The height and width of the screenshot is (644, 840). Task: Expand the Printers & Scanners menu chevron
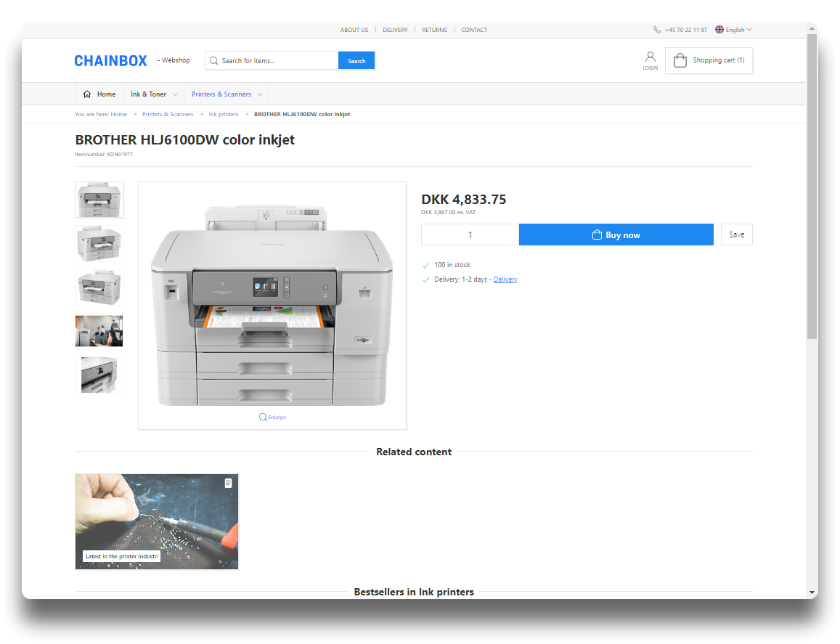coord(260,94)
